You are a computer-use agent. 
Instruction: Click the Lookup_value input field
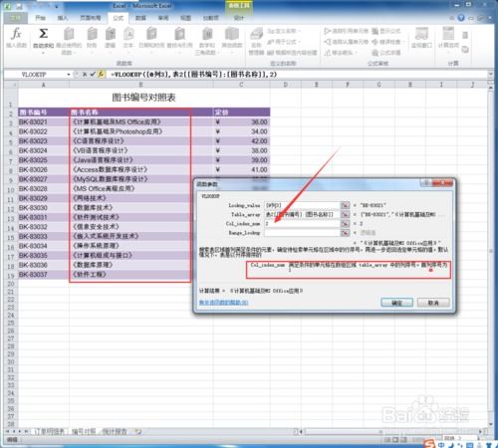tap(302, 205)
